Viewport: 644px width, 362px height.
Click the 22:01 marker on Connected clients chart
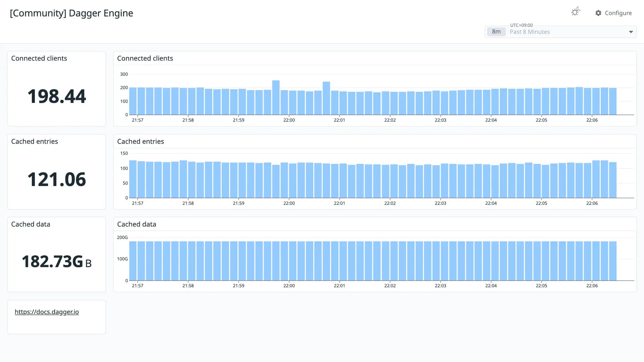click(339, 120)
